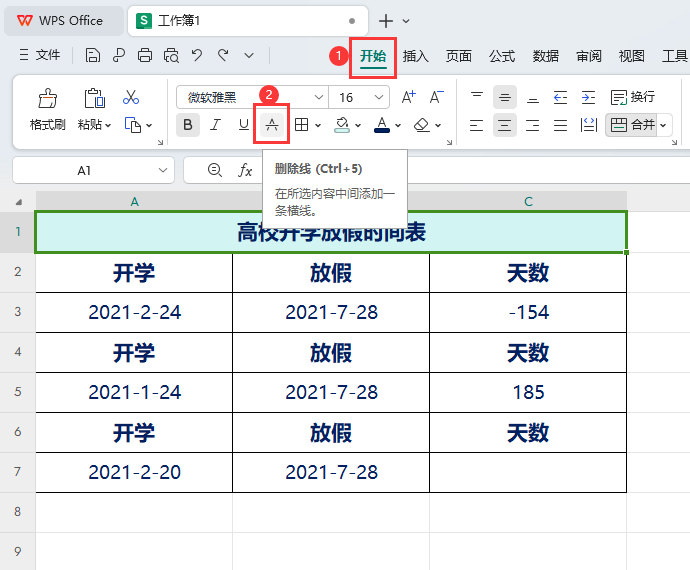Expand the fill color dropdown arrow

[358, 125]
